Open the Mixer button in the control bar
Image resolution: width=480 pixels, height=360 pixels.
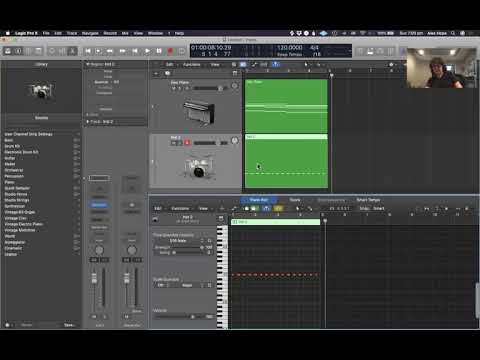click(x=62, y=51)
